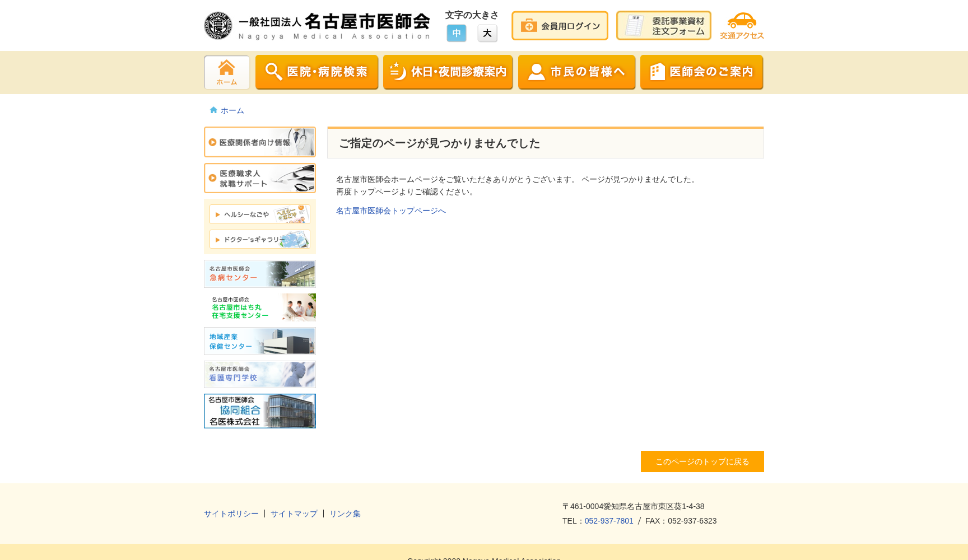Switch font size to 中
968x560 pixels.
pyautogui.click(x=456, y=33)
